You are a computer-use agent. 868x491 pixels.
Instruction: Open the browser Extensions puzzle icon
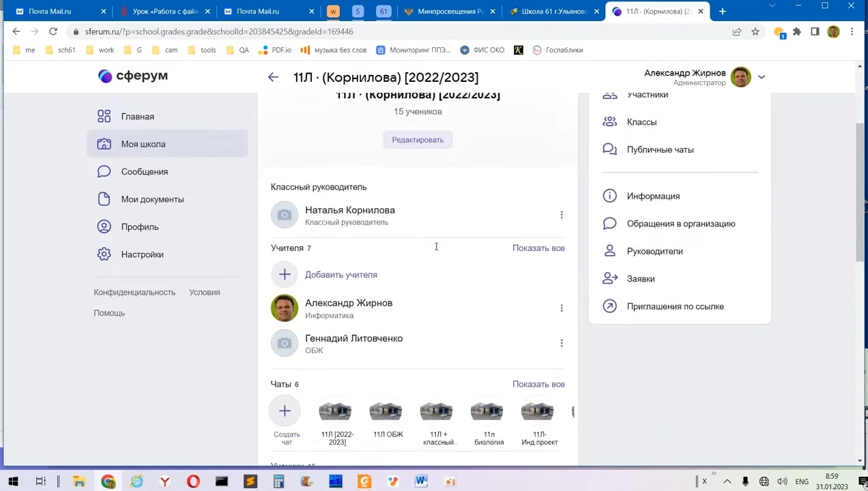pos(796,31)
